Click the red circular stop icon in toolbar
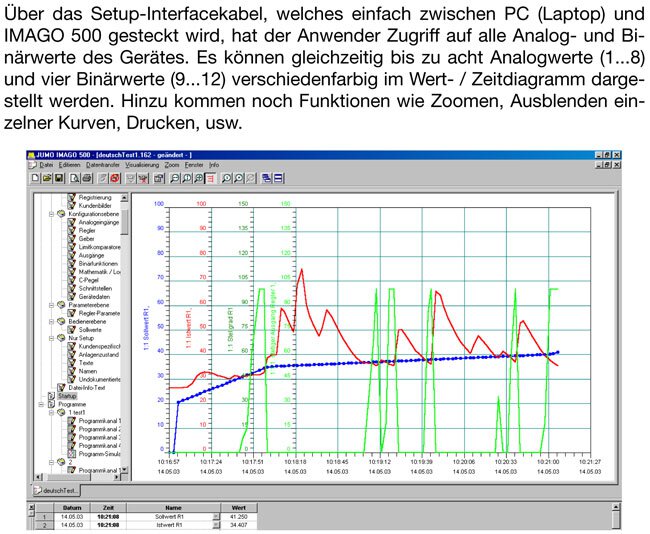This screenshot has height=534, width=650. (x=116, y=177)
